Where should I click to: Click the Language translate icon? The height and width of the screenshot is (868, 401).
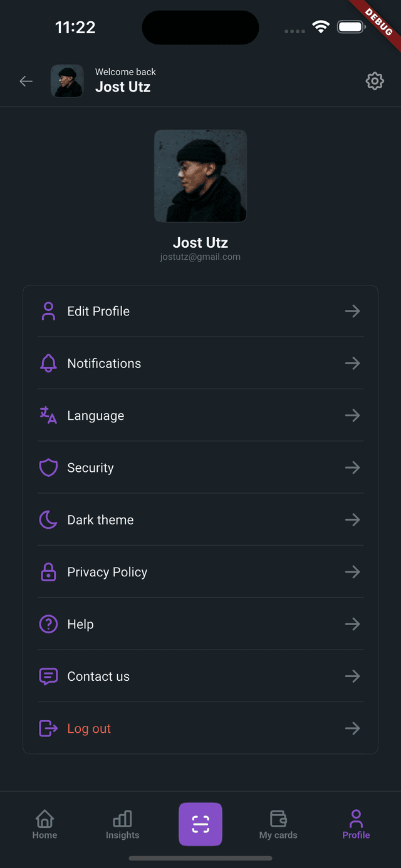[x=48, y=415]
